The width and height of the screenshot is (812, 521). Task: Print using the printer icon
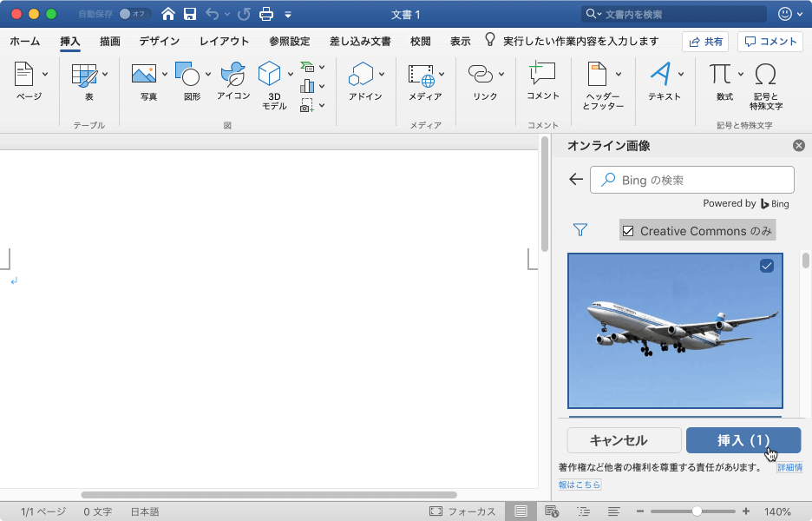coord(266,14)
